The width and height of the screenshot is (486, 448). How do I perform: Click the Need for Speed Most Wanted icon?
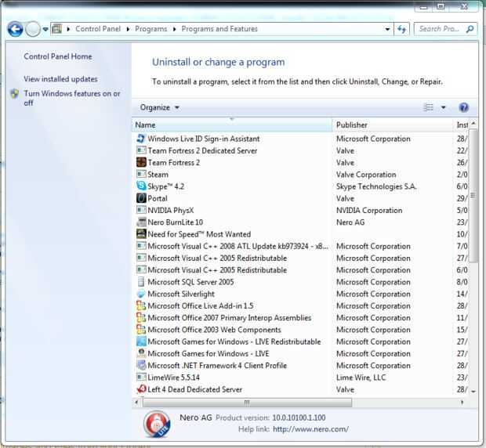tap(141, 234)
